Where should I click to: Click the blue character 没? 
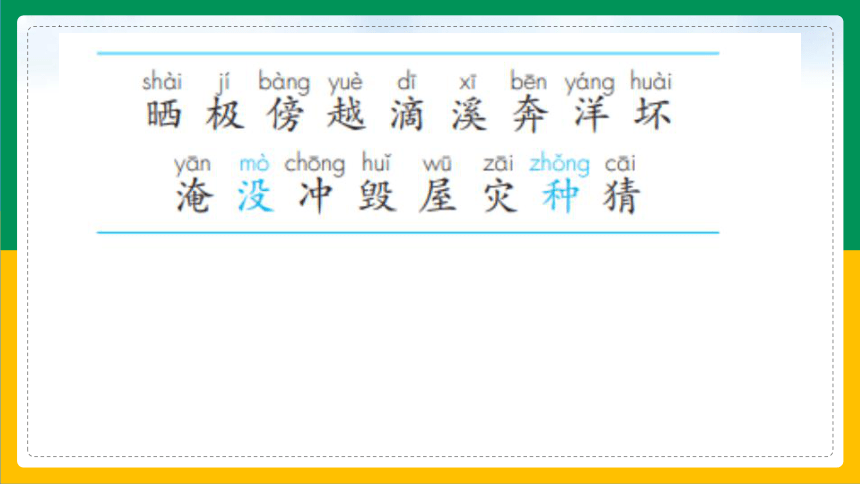[255, 196]
